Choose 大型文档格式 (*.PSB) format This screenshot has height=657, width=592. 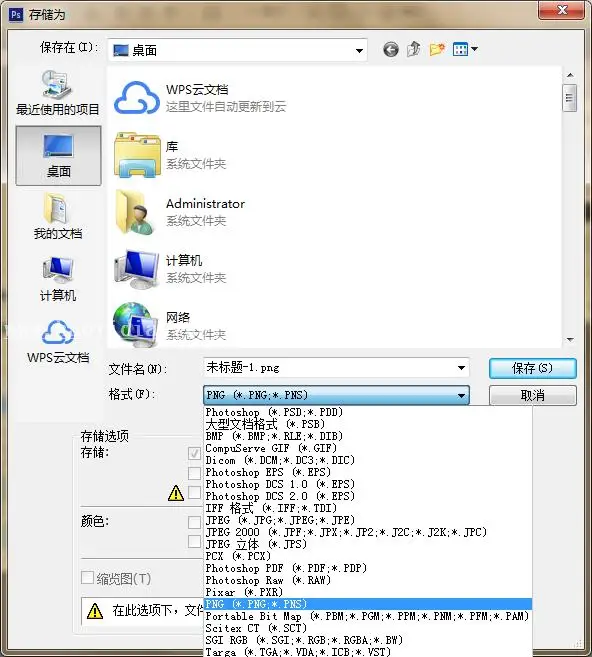point(368,424)
